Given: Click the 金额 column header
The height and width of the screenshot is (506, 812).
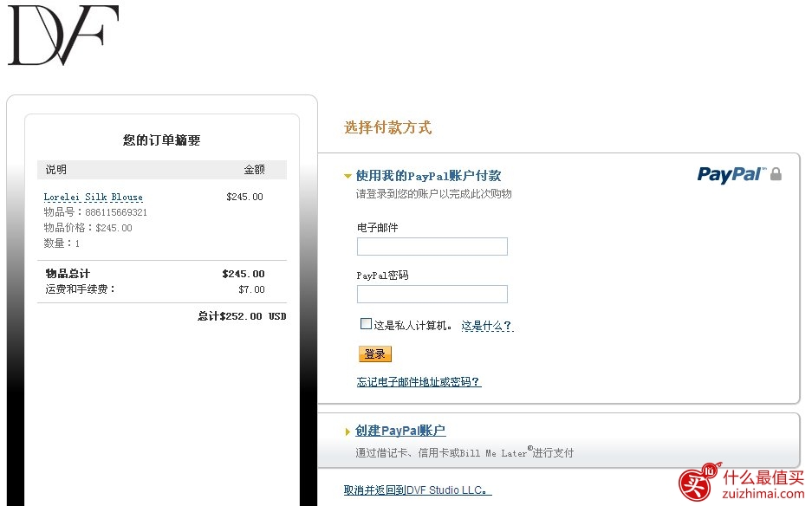Looking at the screenshot, I should (254, 169).
